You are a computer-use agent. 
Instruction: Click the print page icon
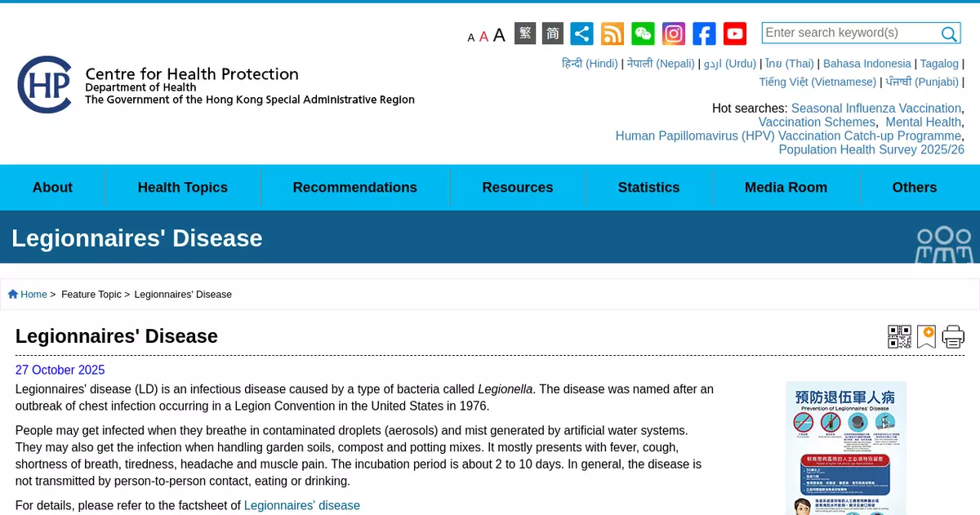[953, 336]
